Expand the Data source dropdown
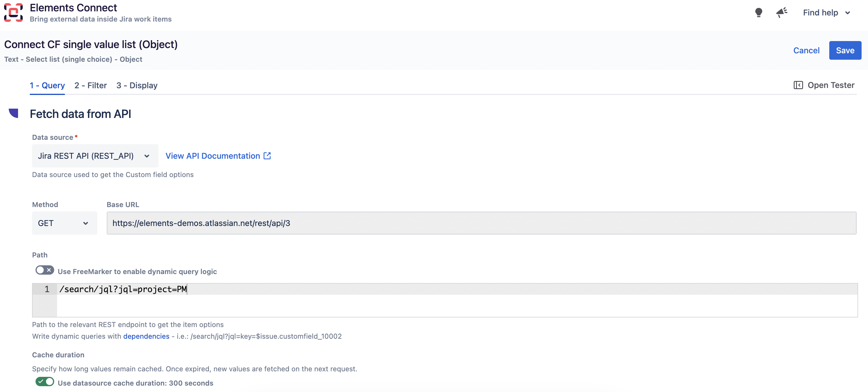 pyautogui.click(x=95, y=156)
